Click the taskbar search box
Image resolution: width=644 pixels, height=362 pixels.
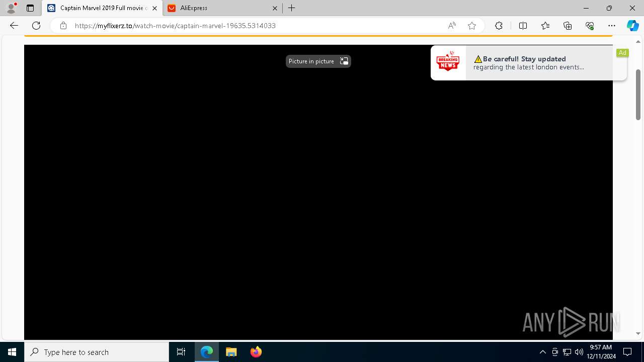97,352
